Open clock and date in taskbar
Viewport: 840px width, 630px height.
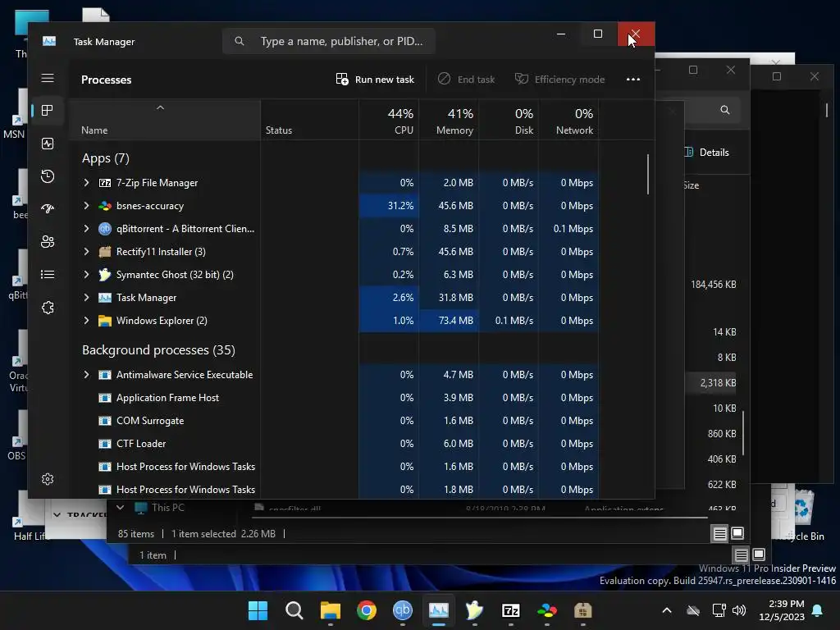[782, 610]
